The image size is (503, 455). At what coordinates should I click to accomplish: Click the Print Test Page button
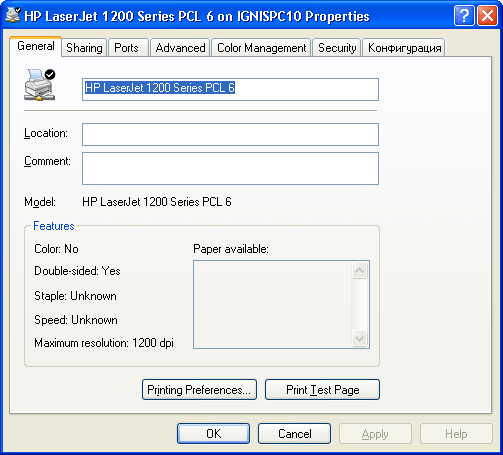coord(322,389)
